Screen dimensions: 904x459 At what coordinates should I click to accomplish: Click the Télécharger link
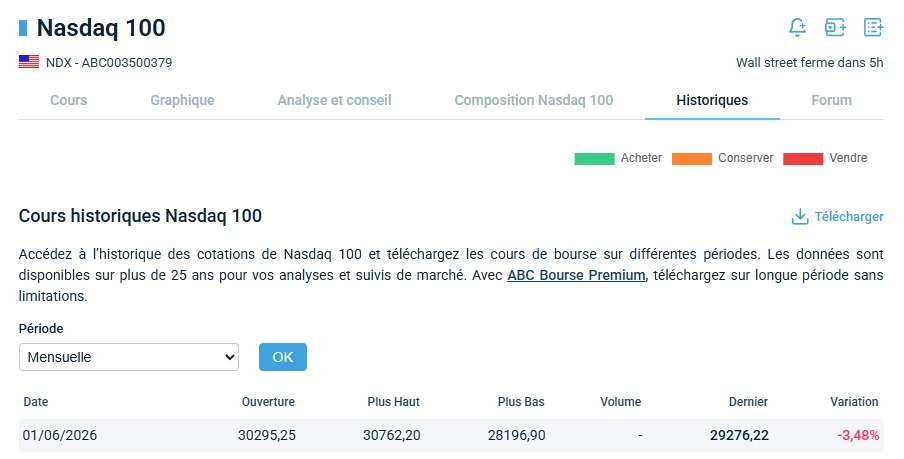pyautogui.click(x=849, y=217)
